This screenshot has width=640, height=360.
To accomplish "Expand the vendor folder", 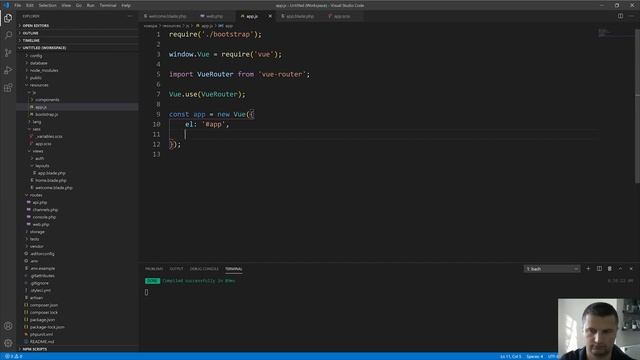I will (x=36, y=247).
